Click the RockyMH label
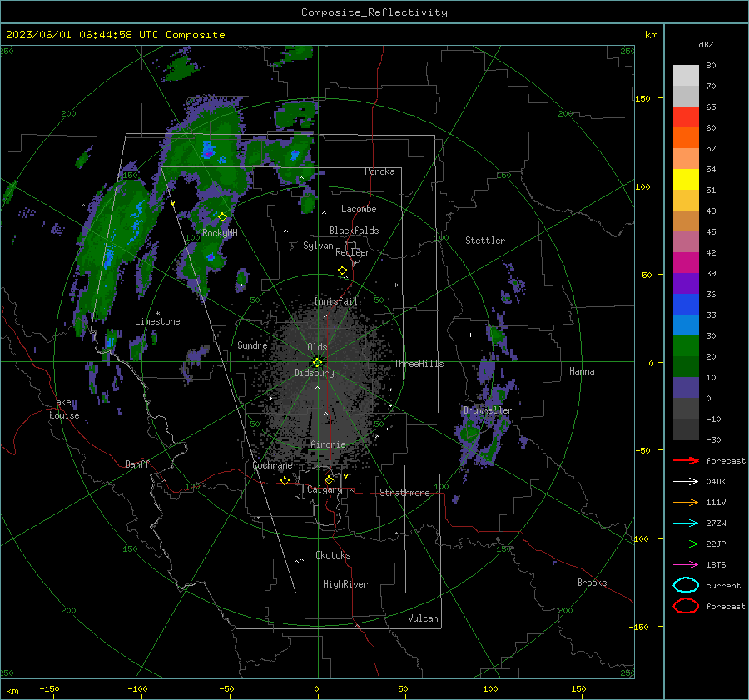749x700 pixels. point(220,233)
